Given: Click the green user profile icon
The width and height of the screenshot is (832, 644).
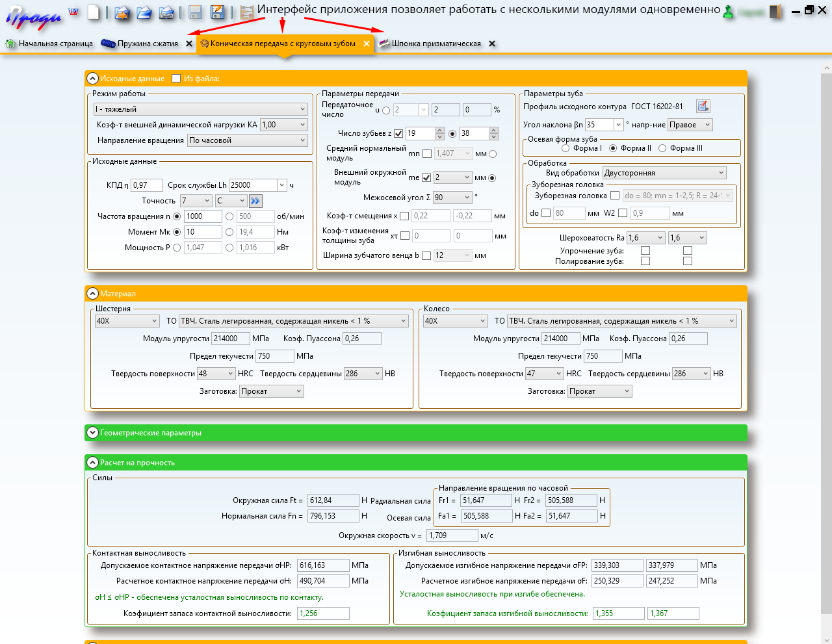Looking at the screenshot, I should click(x=729, y=12).
